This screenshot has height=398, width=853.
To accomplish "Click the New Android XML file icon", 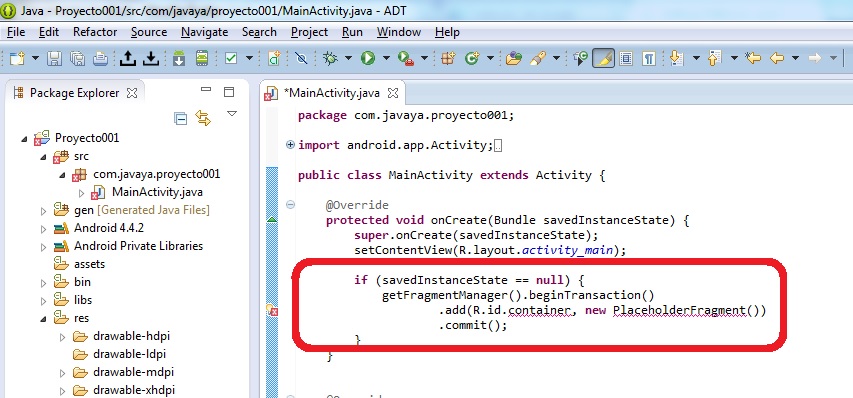I will pos(274,58).
